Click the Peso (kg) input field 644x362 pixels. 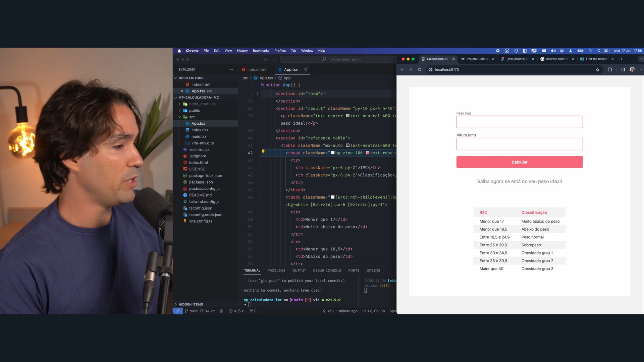pyautogui.click(x=519, y=122)
